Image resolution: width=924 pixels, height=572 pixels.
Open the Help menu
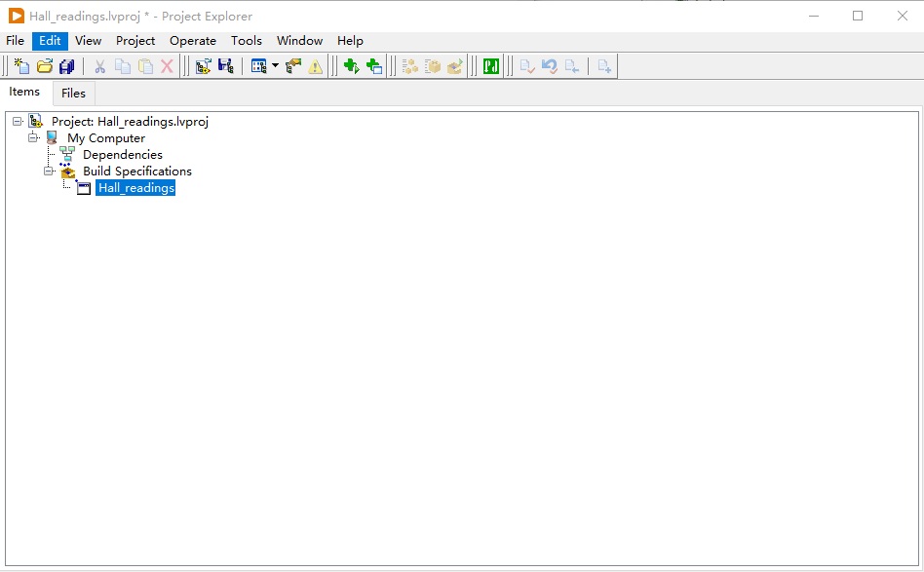(350, 41)
